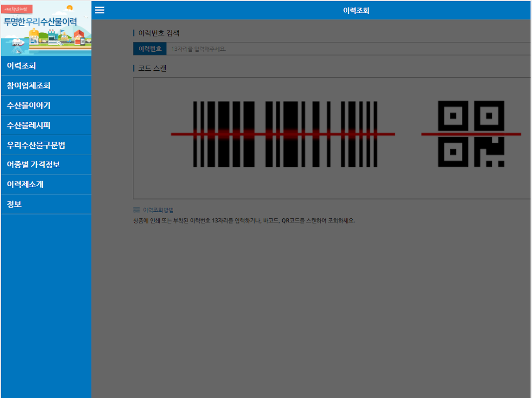Image resolution: width=532 pixels, height=398 pixels.
Task: Click the 이력조회방법 list icon
Action: [x=136, y=210]
